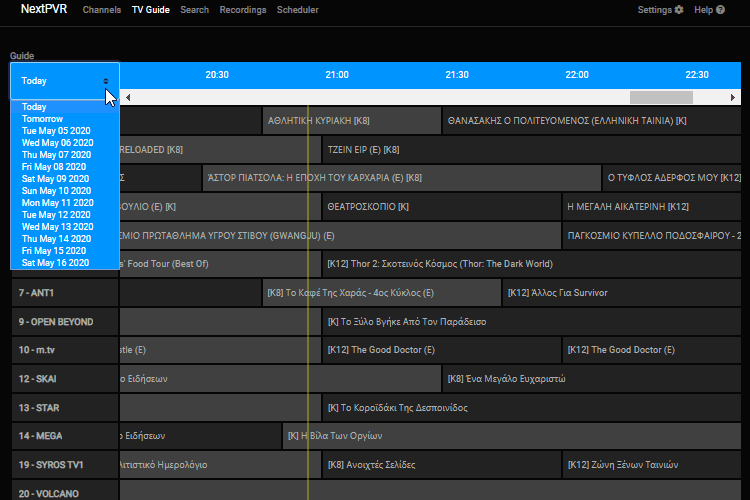
Task: Open the Help question mark icon
Action: [x=720, y=10]
